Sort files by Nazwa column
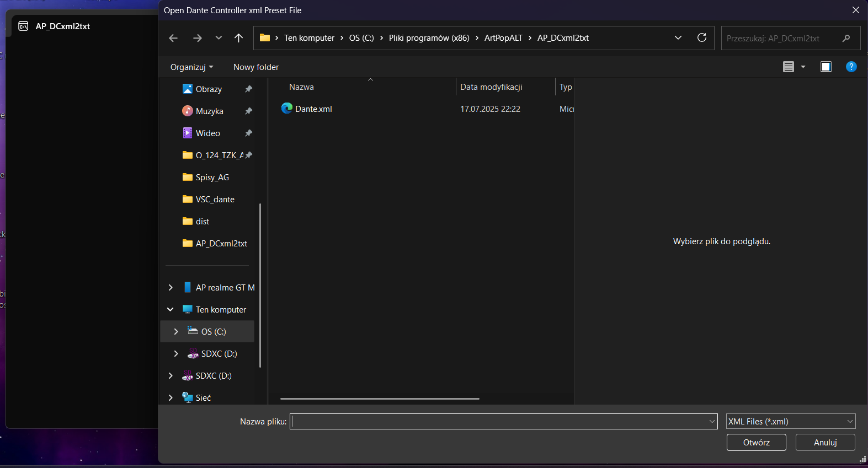Image resolution: width=868 pixels, height=468 pixels. (301, 87)
